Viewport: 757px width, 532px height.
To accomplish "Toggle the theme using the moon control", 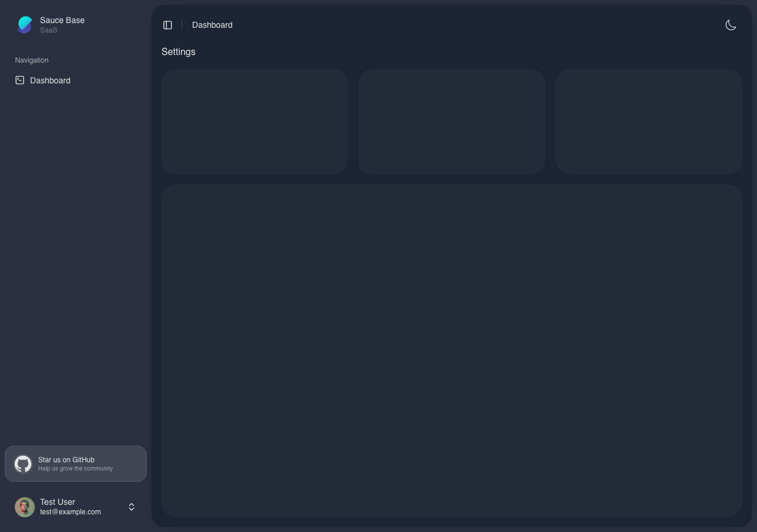I will click(731, 25).
